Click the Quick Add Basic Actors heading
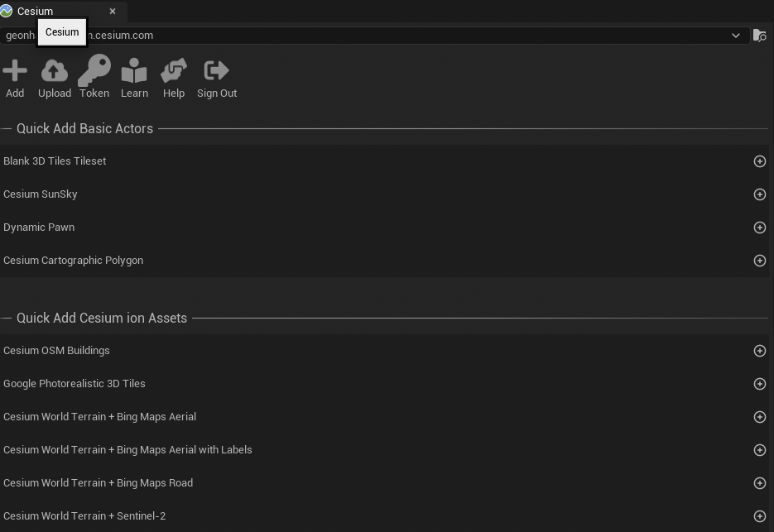This screenshot has height=532, width=774. click(85, 128)
